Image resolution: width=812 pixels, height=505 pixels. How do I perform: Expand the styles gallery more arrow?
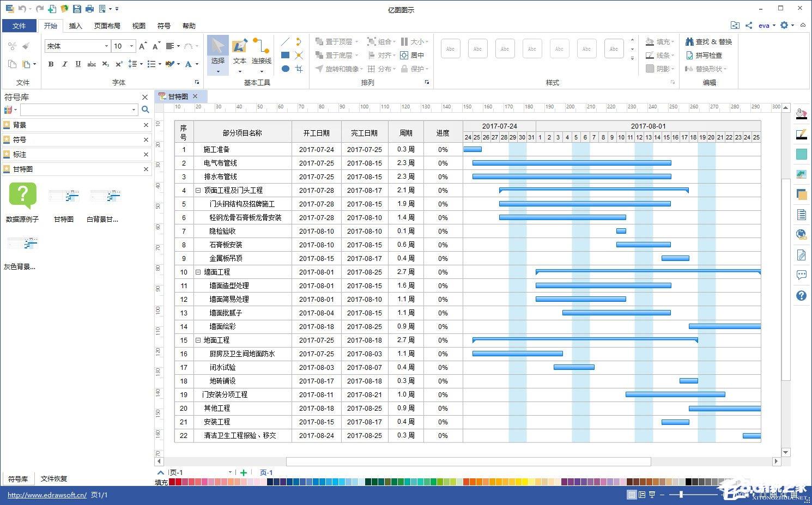coord(632,58)
